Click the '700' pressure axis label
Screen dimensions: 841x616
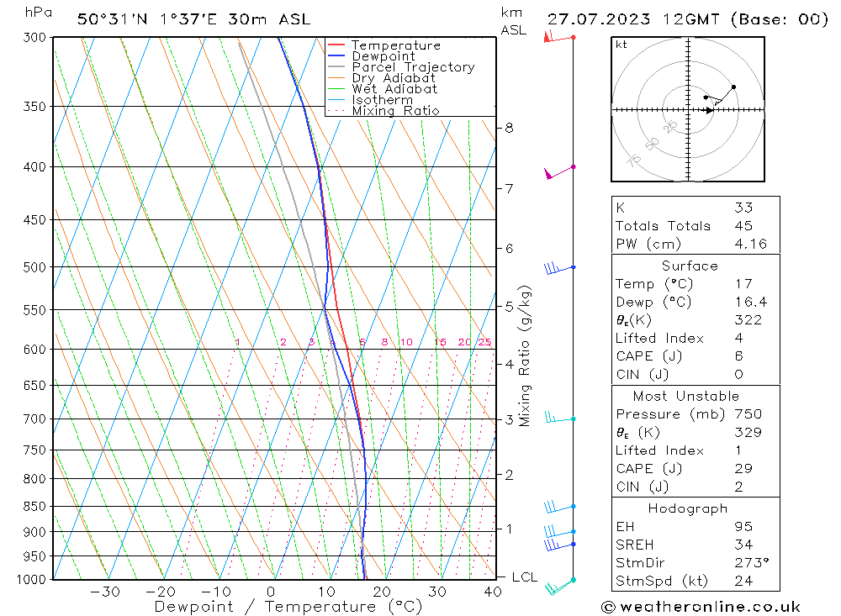pos(34,419)
